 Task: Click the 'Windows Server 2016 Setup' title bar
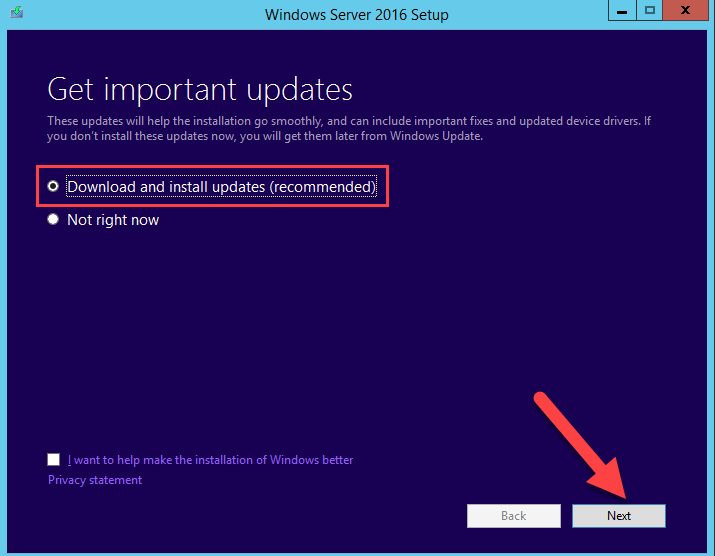(357, 15)
